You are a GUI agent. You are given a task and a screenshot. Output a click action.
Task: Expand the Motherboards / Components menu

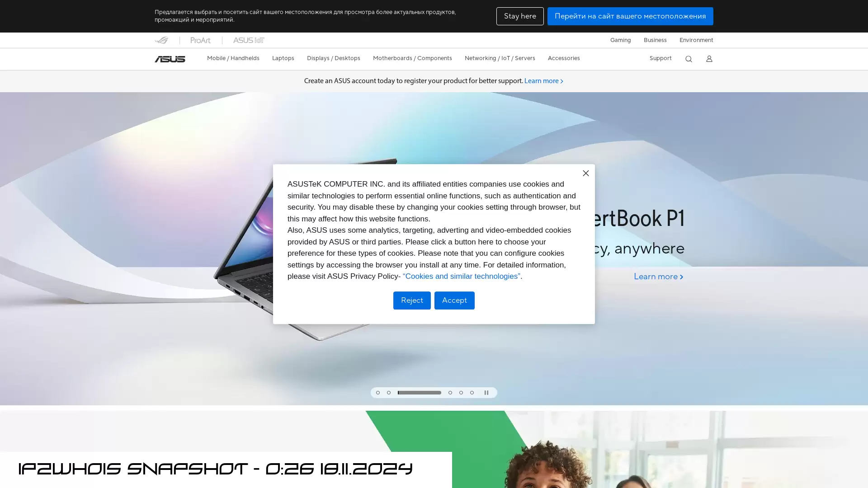tap(412, 58)
